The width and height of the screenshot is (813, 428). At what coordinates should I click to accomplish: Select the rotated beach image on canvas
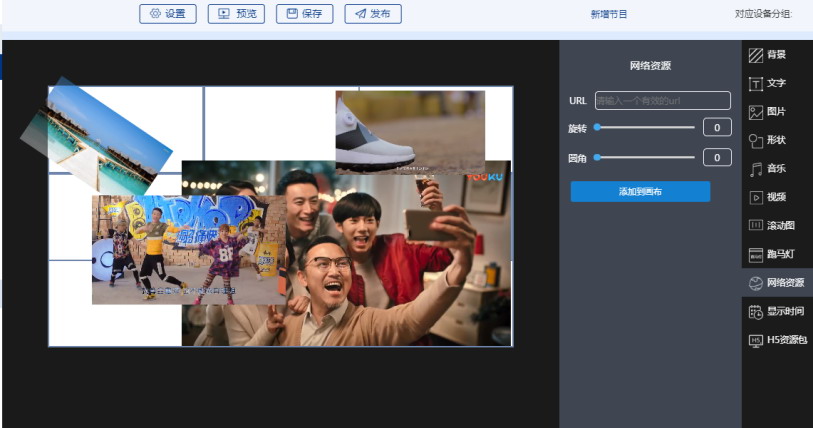coord(96,136)
